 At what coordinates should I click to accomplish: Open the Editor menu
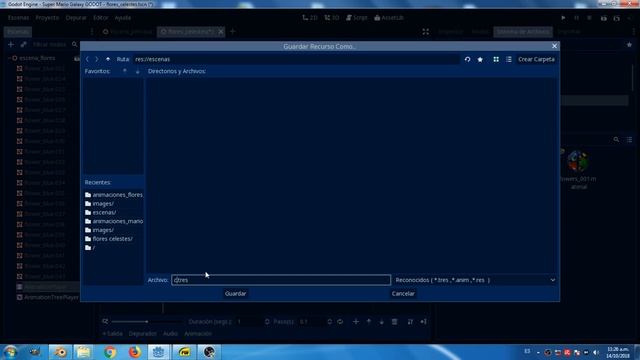(x=100, y=18)
